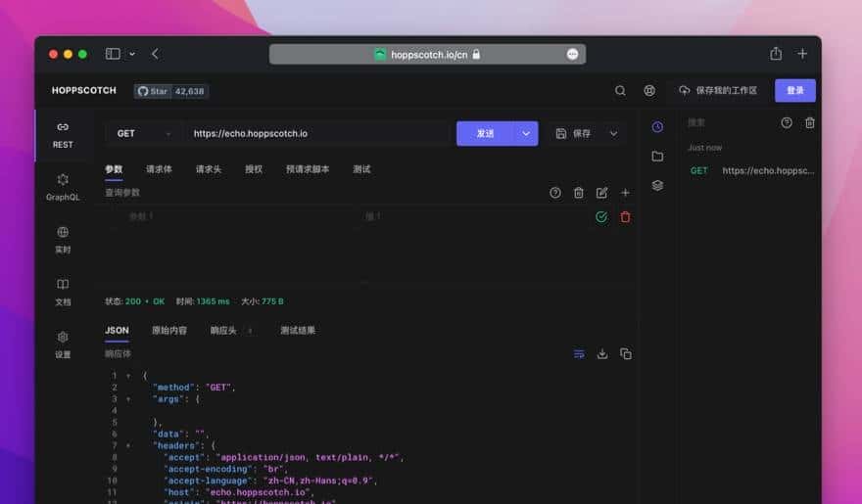Collapse JSON line 1 fold arrow
The width and height of the screenshot is (862, 504).
128,376
